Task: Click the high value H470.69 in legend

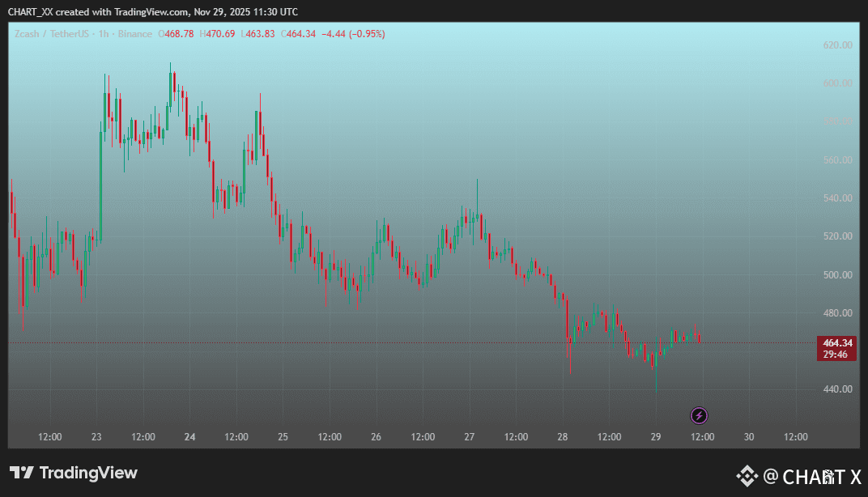Action: point(217,34)
